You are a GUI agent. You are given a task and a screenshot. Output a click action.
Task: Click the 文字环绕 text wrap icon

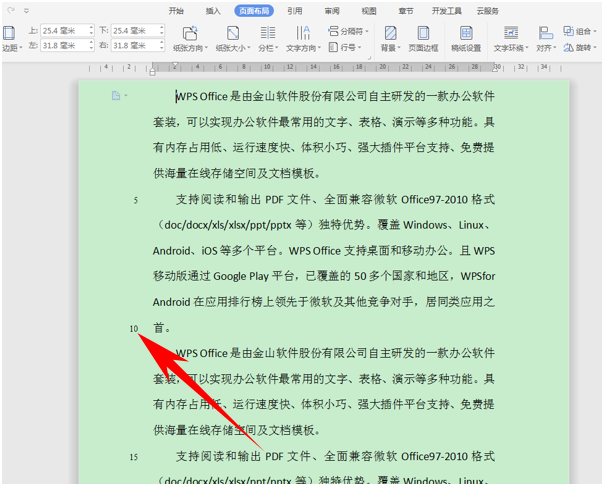511,33
